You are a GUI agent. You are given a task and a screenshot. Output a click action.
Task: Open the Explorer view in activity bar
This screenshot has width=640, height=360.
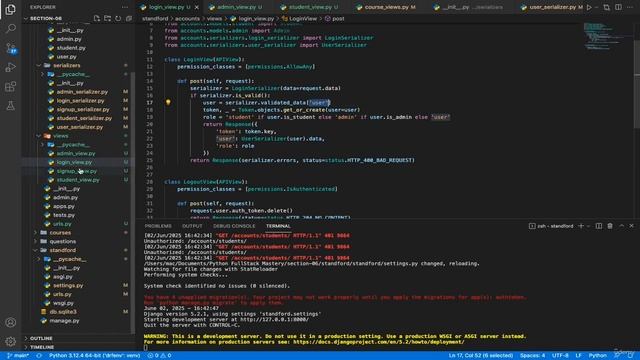[x=11, y=9]
